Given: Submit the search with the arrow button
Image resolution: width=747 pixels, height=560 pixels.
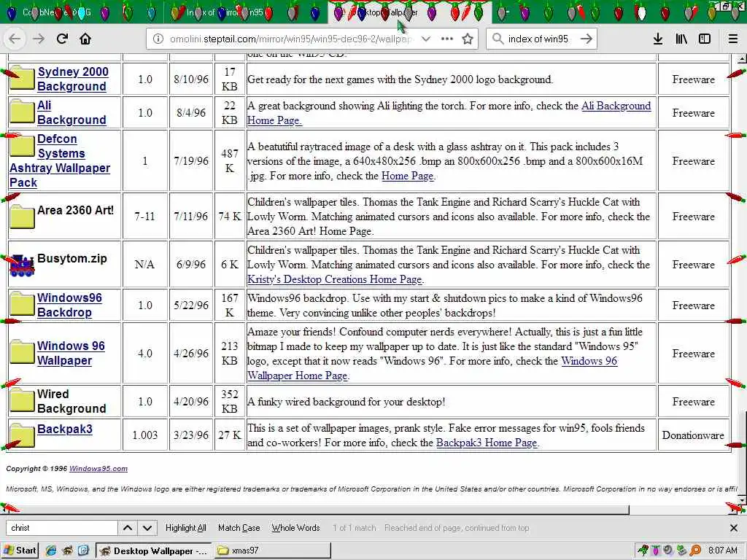Looking at the screenshot, I should click(x=587, y=39).
